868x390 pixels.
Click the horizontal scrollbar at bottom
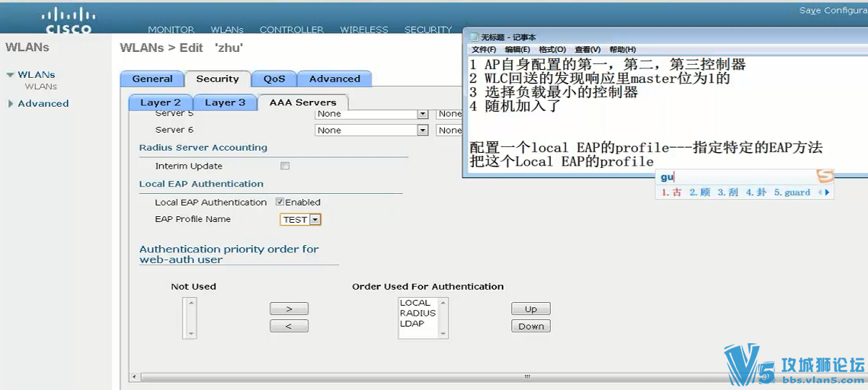(527, 377)
